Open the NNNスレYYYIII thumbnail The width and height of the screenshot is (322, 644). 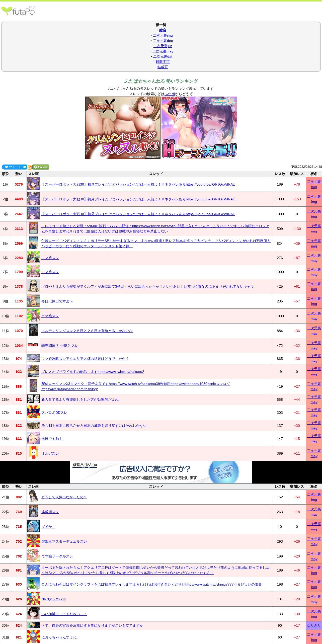coord(33,599)
